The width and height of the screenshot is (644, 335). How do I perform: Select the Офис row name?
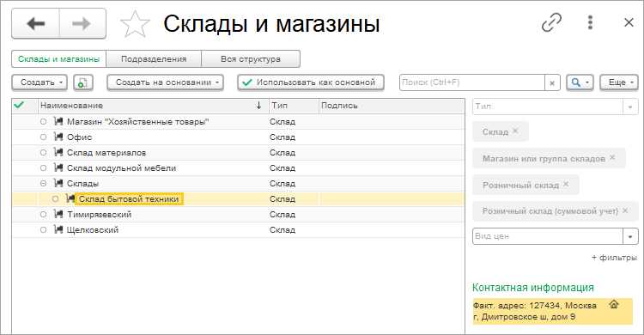[x=79, y=137]
